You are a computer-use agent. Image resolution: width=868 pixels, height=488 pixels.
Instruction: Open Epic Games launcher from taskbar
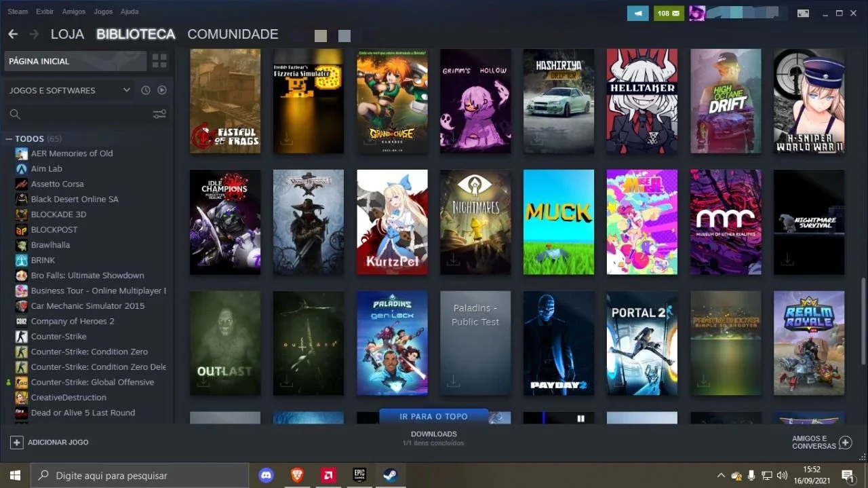pyautogui.click(x=359, y=475)
